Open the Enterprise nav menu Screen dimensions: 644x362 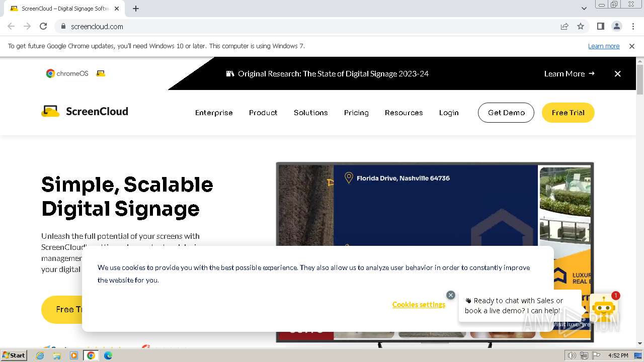tap(214, 113)
